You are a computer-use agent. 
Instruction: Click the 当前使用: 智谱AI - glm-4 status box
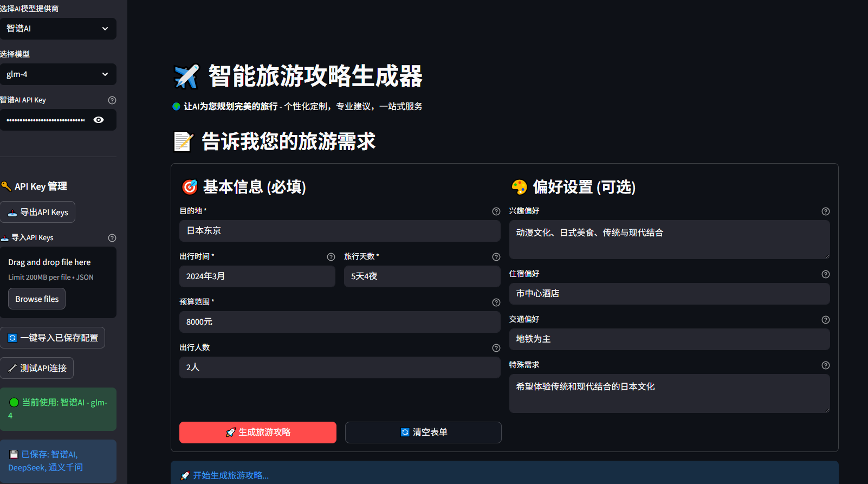(58, 409)
